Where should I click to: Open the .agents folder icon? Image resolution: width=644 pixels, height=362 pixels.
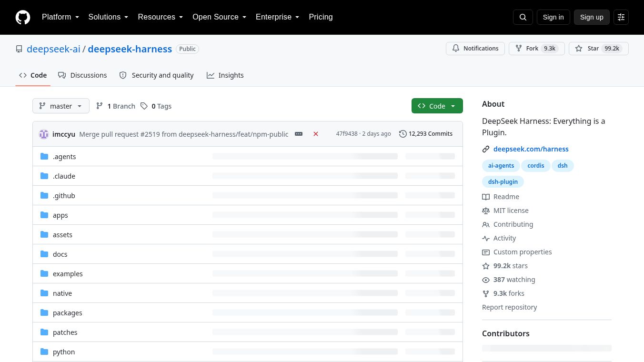click(45, 156)
